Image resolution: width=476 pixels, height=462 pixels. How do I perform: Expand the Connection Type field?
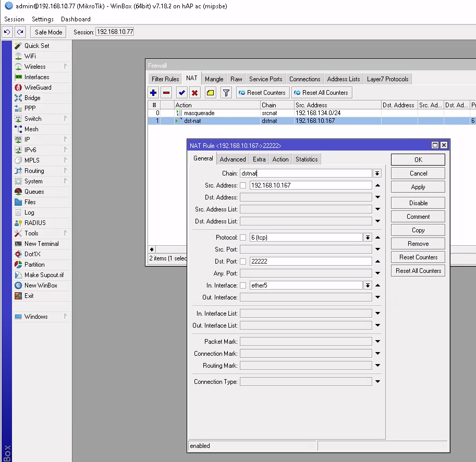tap(377, 382)
